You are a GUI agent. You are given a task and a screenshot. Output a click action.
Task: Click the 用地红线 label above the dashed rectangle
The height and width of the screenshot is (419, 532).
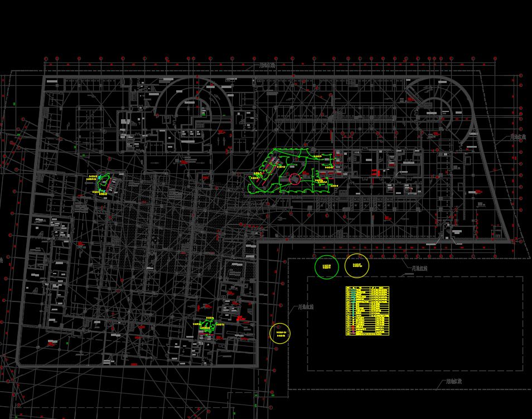[419, 269]
